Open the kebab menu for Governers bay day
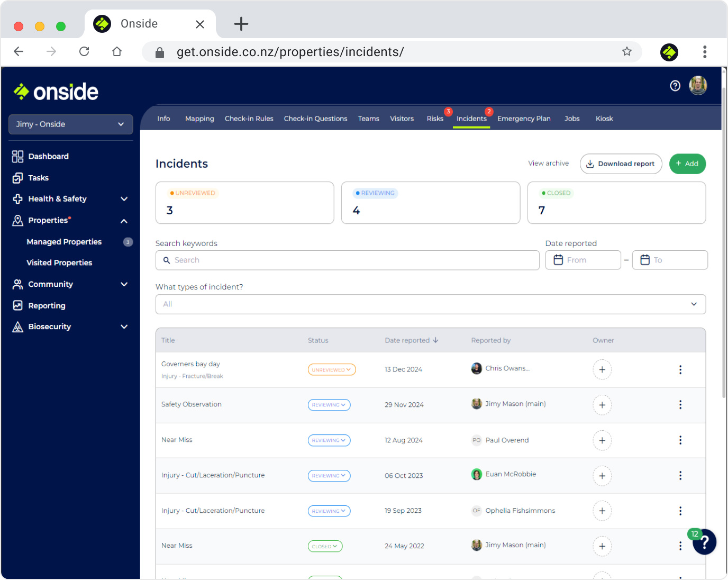 coord(680,369)
